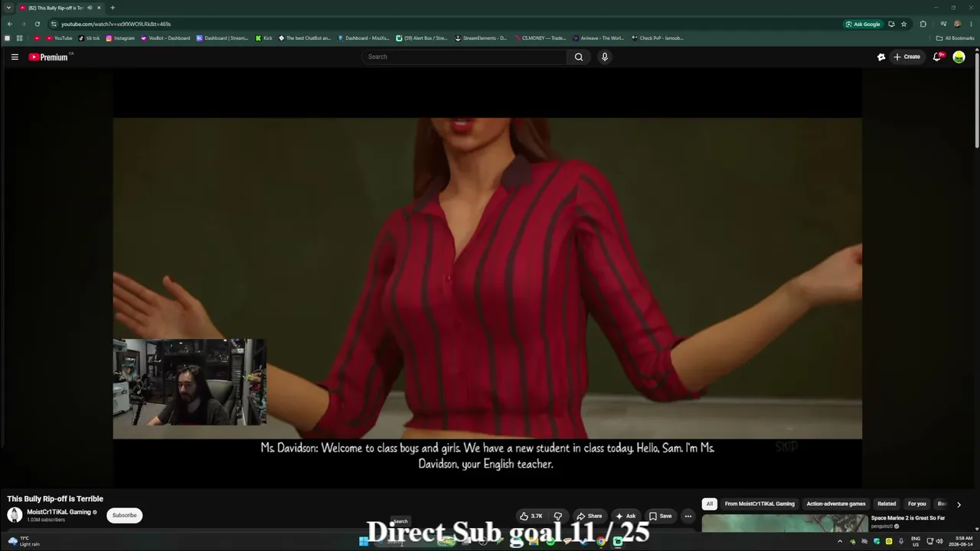Open the Check PvP bookmark
This screenshot has height=551, width=980.
[658, 38]
